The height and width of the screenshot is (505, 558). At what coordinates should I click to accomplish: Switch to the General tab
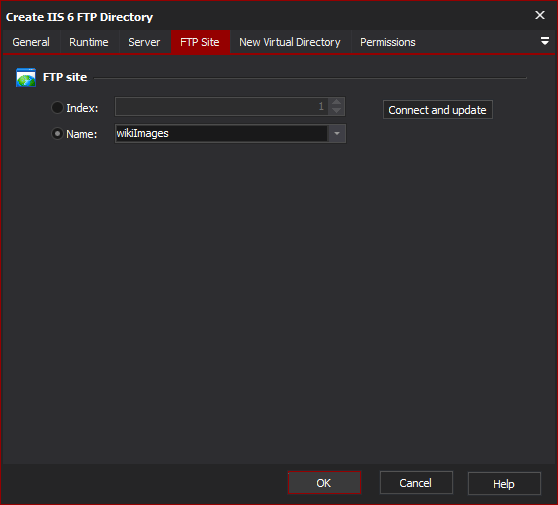coord(31,42)
